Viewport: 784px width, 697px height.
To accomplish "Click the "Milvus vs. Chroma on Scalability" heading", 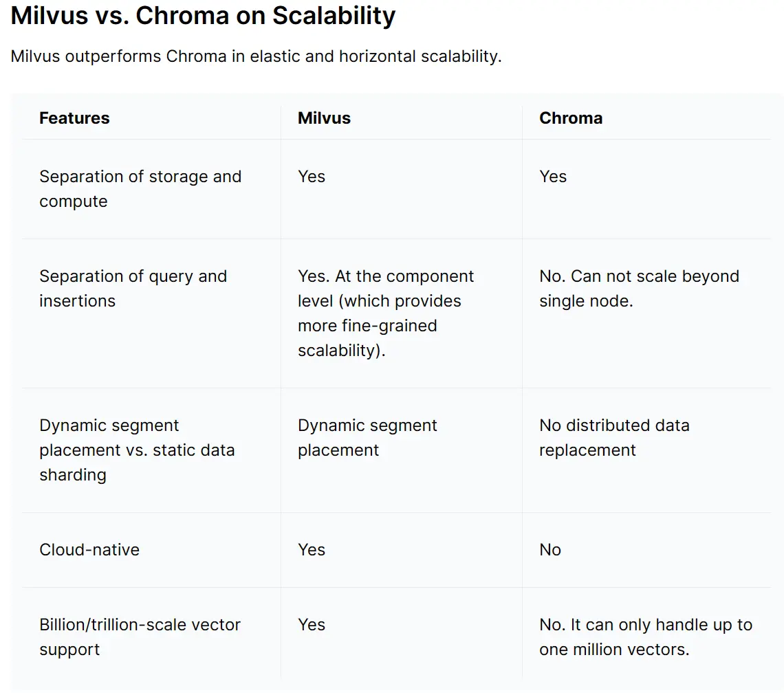I will tap(203, 16).
